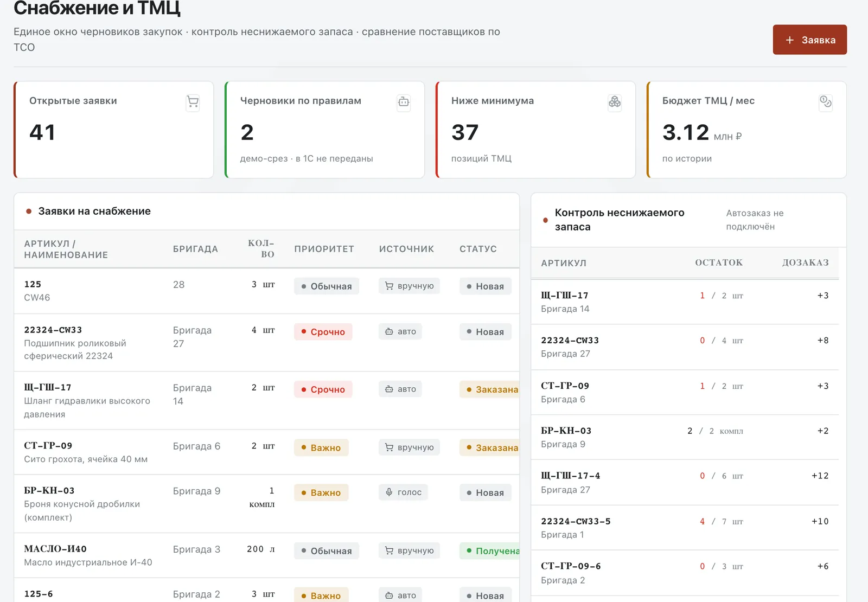Screen dimensions: 868x602
Task: Click the Новая status badge in row 125 CW46
Action: point(485,286)
